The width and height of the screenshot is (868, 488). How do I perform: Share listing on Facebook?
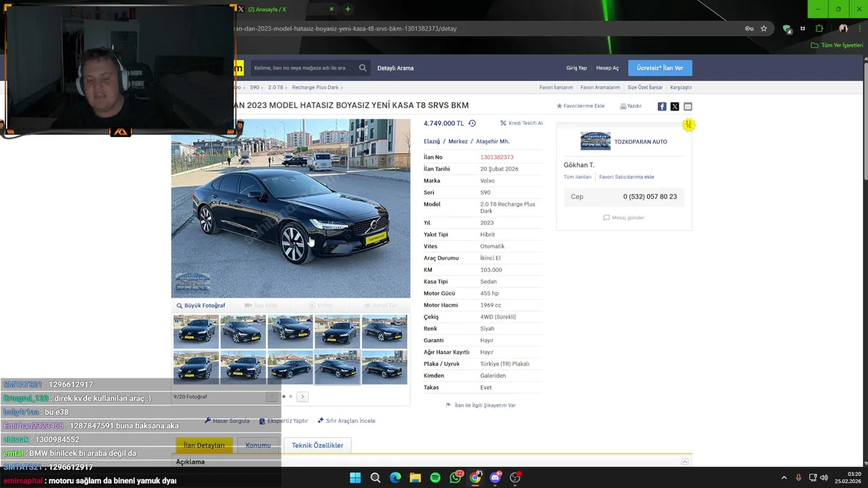click(662, 106)
